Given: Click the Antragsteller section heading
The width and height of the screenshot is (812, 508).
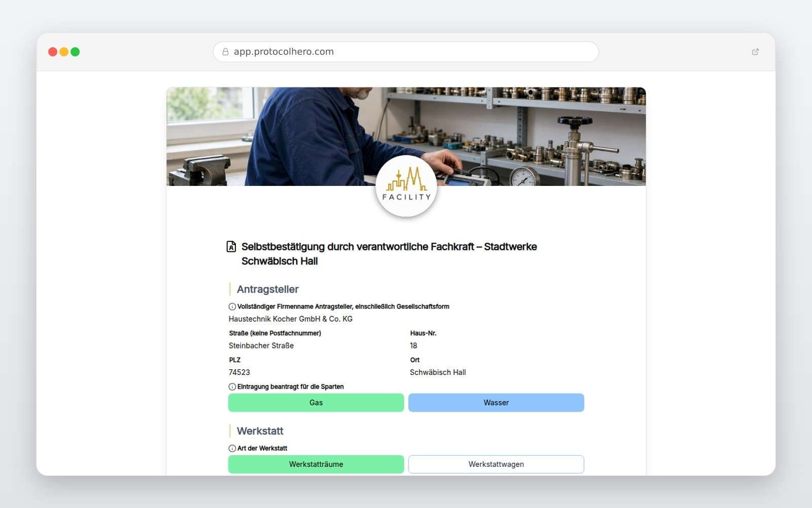Looking at the screenshot, I should tap(267, 290).
